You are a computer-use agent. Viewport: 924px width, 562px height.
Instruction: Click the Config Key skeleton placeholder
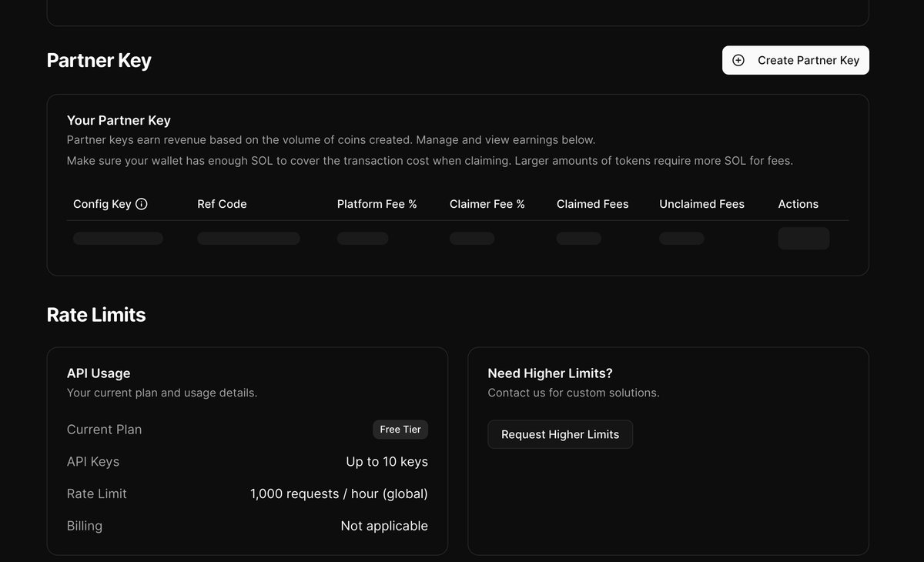[x=117, y=238]
